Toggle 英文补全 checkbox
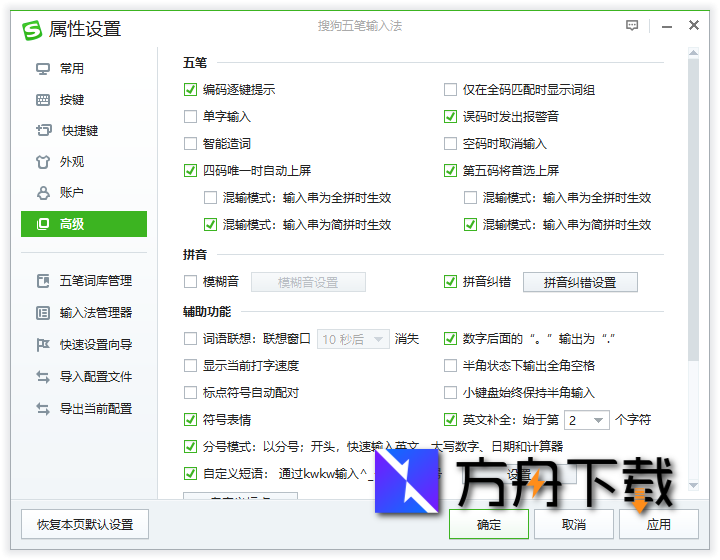This screenshot has height=560, width=720. [x=450, y=420]
